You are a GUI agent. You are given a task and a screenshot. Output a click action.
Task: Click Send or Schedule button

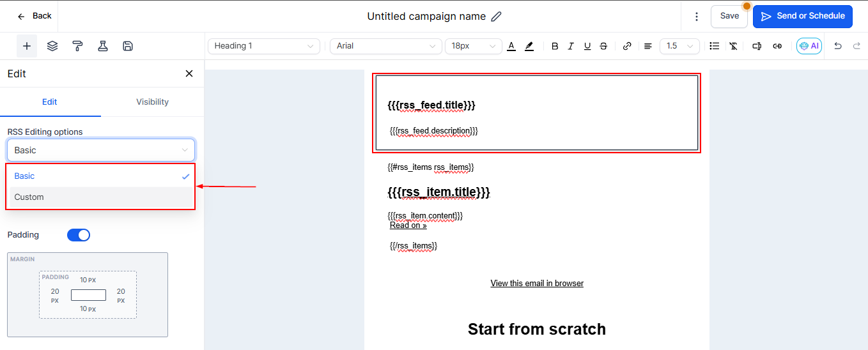[x=803, y=17]
